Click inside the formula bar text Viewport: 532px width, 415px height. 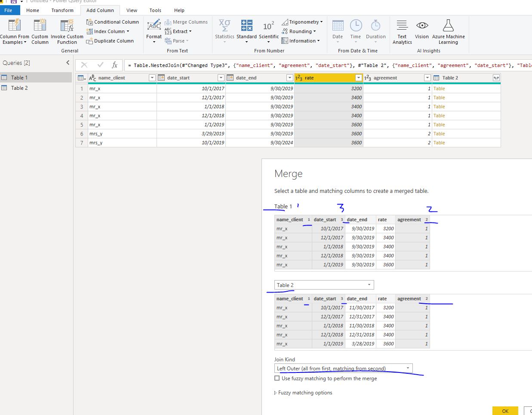coord(329,65)
